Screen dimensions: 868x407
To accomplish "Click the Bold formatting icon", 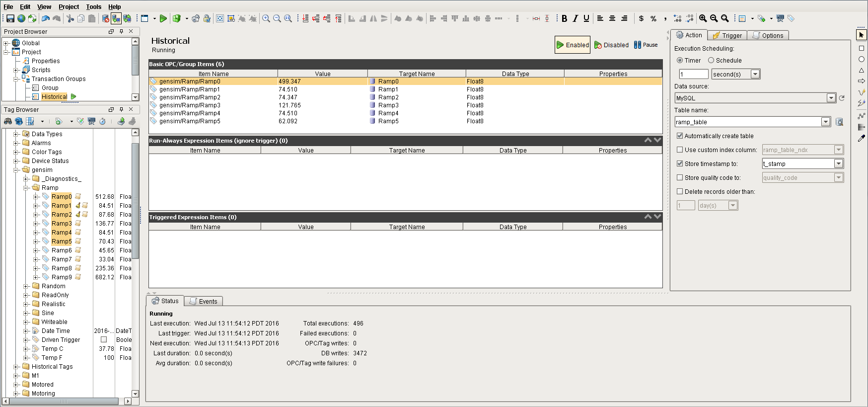I will point(565,18).
